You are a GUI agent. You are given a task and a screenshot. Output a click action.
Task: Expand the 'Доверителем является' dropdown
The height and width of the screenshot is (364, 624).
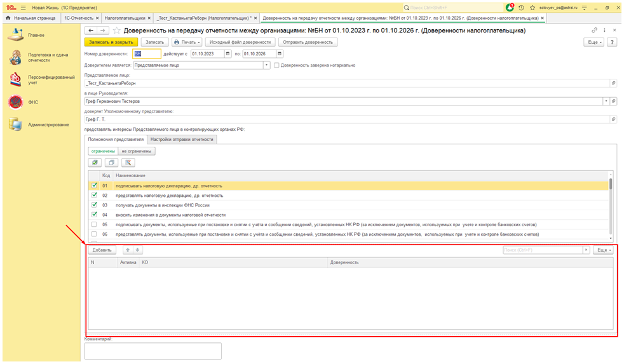267,65
